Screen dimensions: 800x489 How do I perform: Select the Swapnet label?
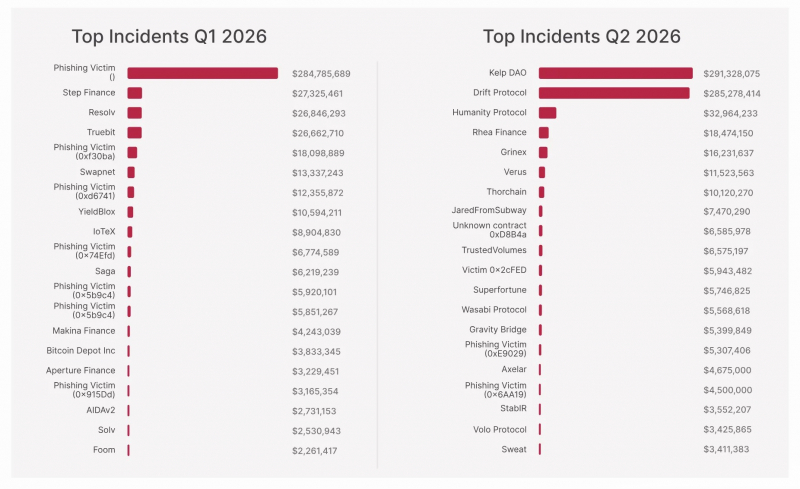tap(97, 172)
